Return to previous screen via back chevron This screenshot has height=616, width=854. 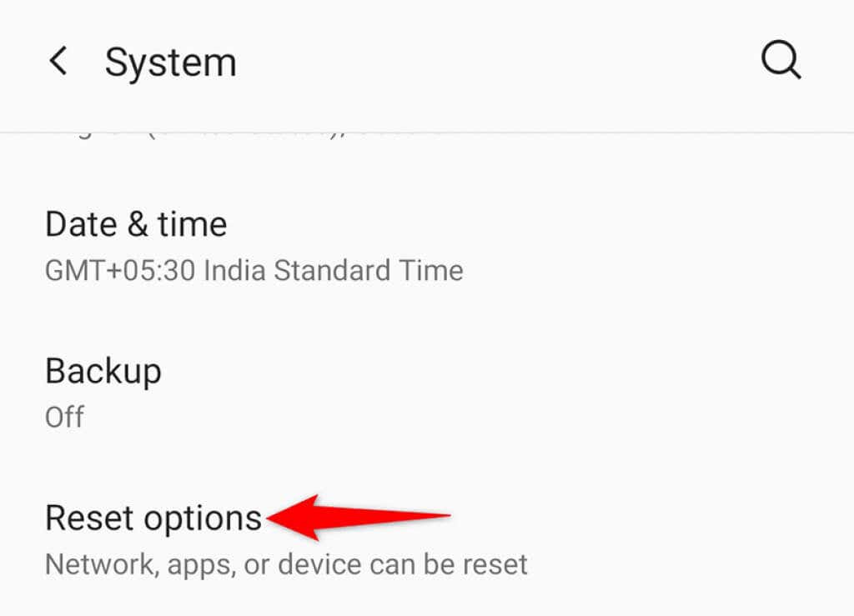pyautogui.click(x=58, y=60)
